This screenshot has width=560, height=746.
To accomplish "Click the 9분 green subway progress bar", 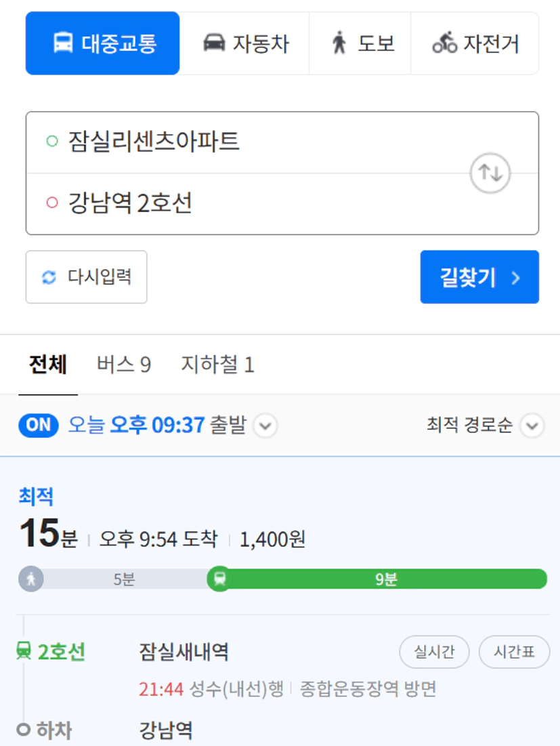I will 386,579.
